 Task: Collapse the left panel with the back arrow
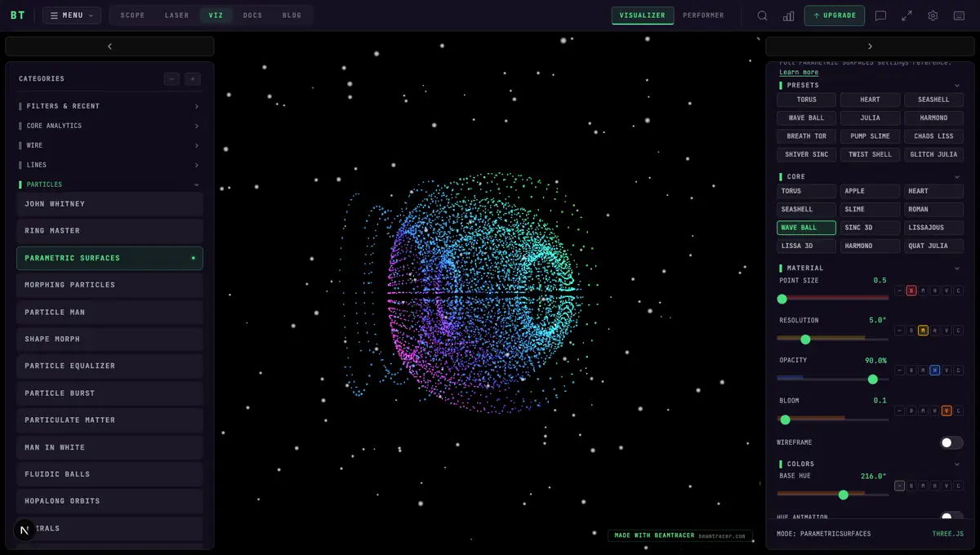tap(109, 47)
